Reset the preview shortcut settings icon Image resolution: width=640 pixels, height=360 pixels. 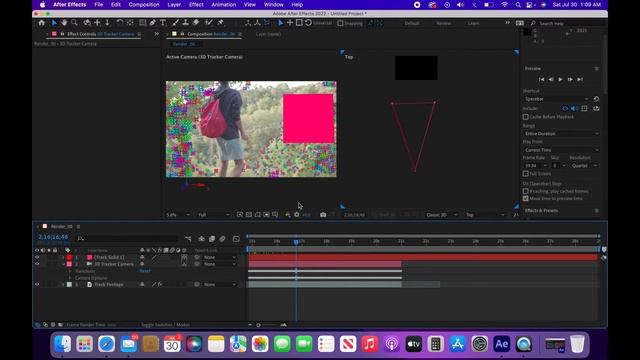[x=596, y=99]
